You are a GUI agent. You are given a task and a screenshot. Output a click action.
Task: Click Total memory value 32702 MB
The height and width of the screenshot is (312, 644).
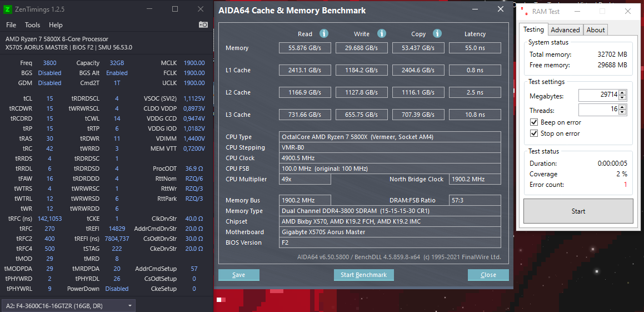(x=612, y=55)
